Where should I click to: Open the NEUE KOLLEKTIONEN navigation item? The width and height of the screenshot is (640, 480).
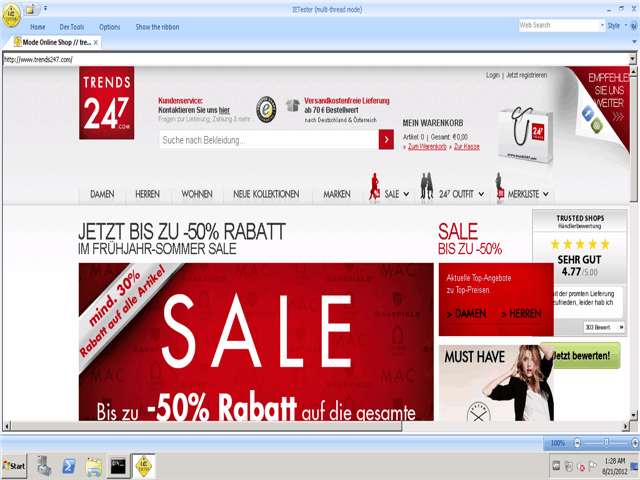pos(266,194)
